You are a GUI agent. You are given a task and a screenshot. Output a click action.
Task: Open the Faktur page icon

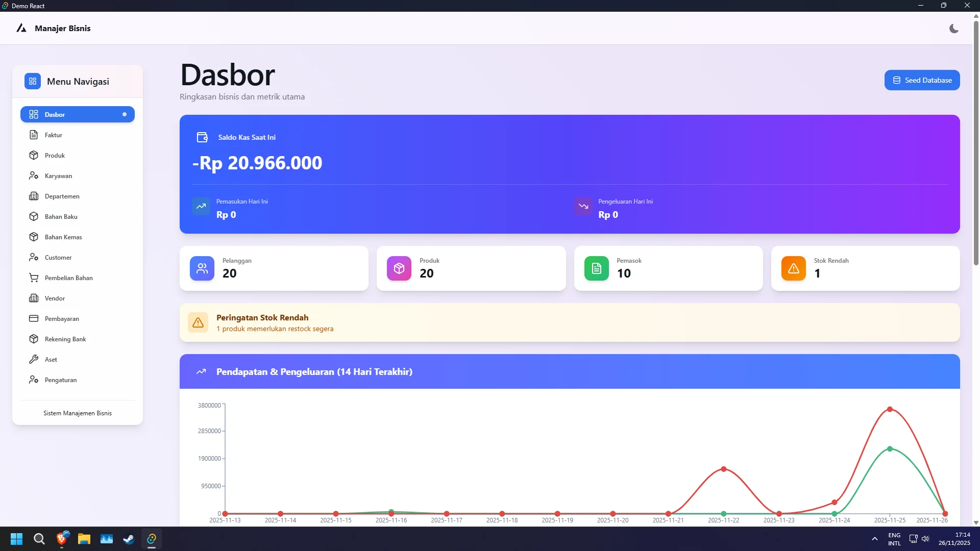(34, 135)
